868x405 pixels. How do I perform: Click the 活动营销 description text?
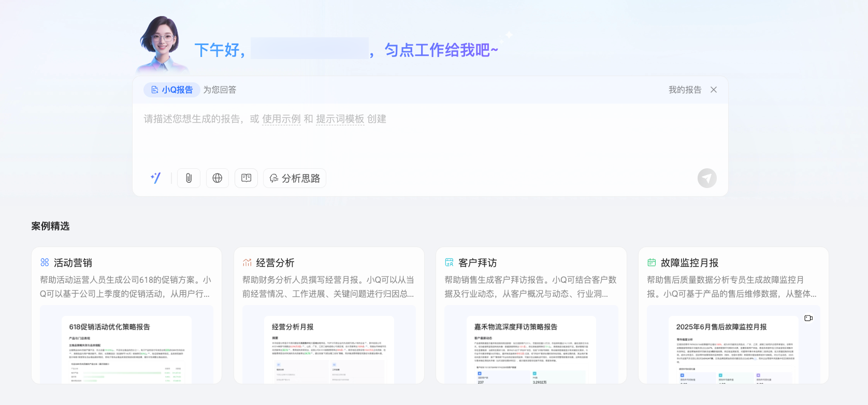tap(126, 287)
